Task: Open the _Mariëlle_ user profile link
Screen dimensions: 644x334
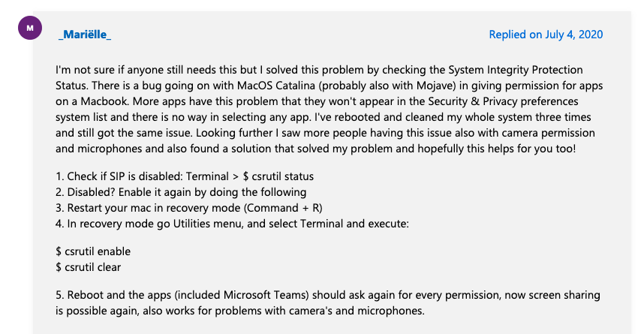Action: tap(84, 35)
